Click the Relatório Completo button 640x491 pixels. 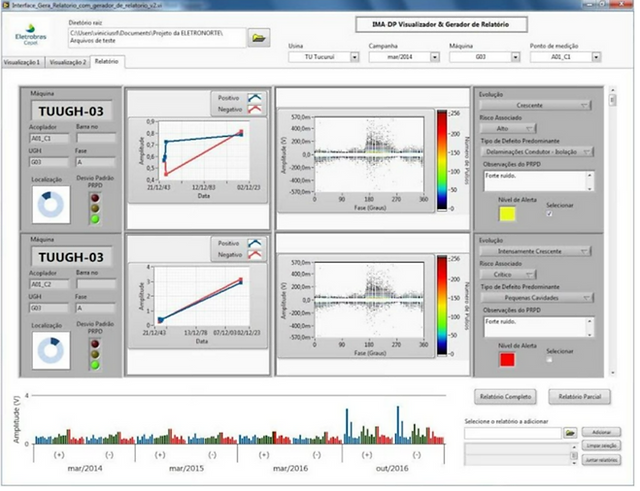[505, 397]
